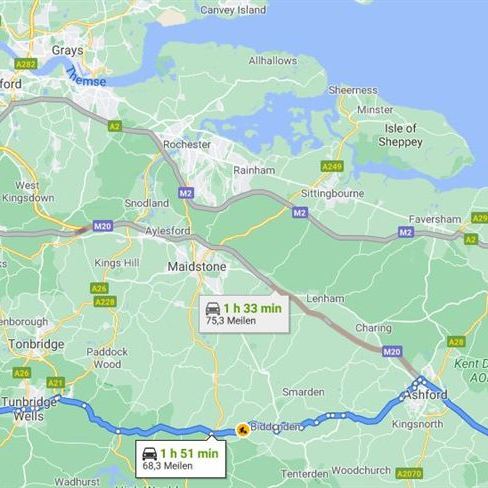Click the Ashford town label
Viewport: 488px width, 488px height.
(426, 395)
